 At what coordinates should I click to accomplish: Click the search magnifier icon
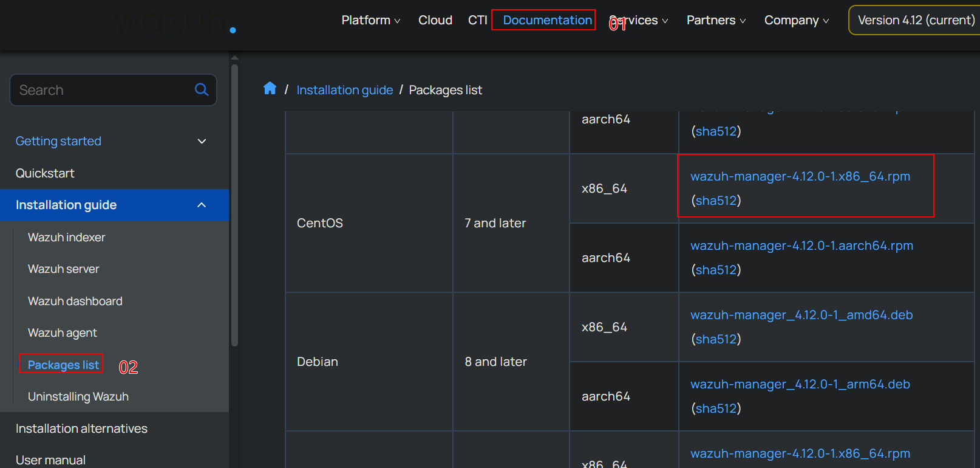tap(202, 90)
